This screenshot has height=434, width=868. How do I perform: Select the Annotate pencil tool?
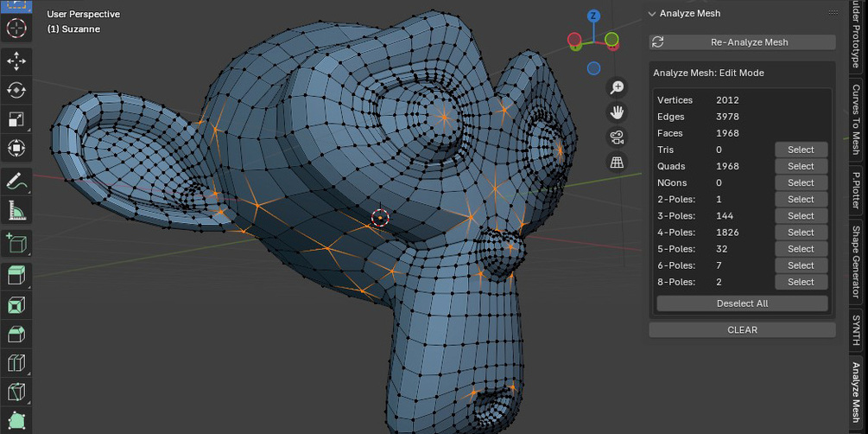point(16,181)
